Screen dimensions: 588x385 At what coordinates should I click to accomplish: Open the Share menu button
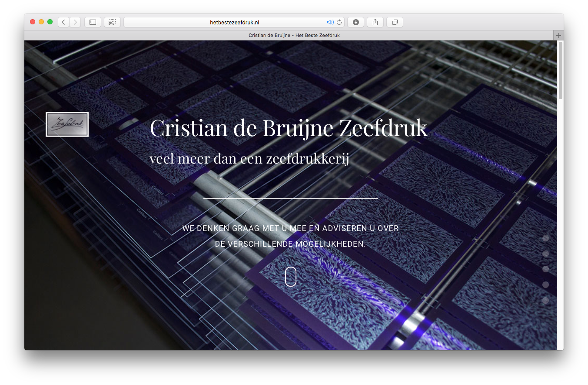(x=375, y=22)
